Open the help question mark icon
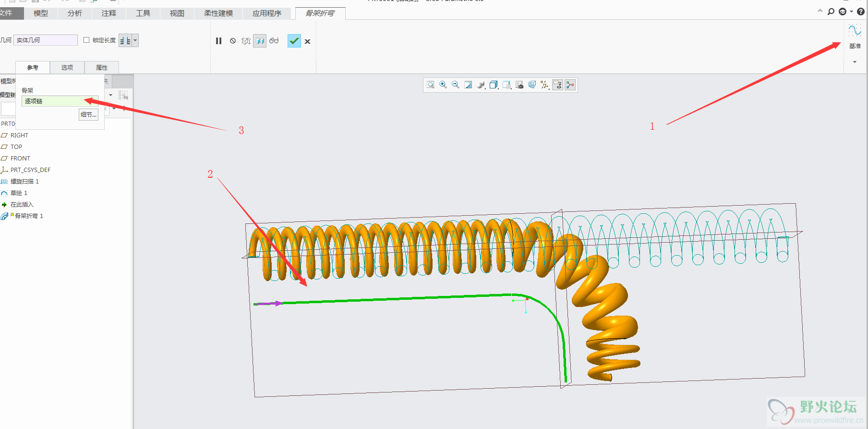 861,12
